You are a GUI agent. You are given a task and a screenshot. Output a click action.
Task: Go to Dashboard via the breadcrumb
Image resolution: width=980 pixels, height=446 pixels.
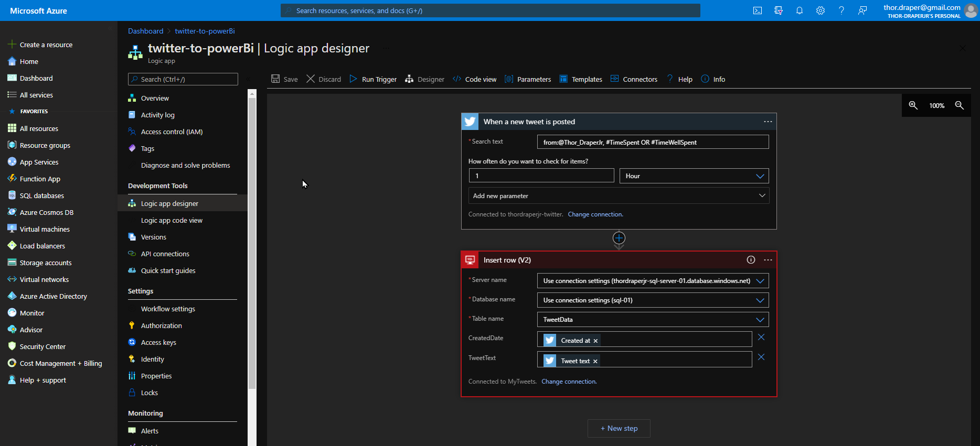point(146,31)
